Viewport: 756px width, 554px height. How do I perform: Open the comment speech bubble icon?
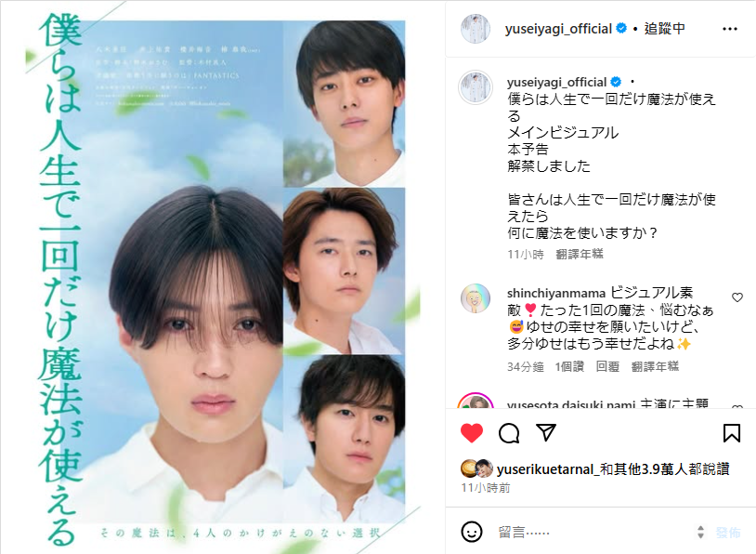(x=509, y=433)
